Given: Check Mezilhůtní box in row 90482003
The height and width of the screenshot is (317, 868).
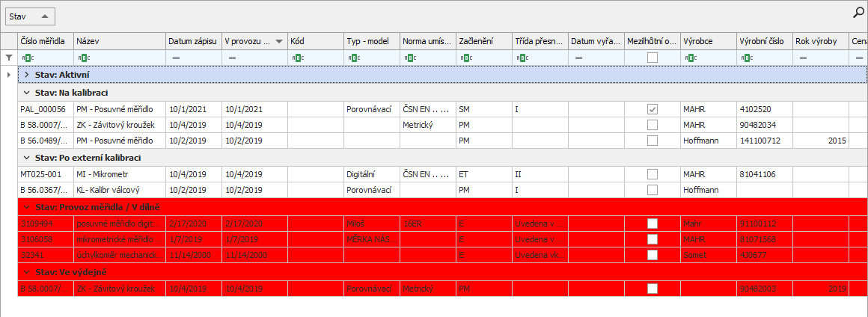Looking at the screenshot, I should pyautogui.click(x=652, y=289).
